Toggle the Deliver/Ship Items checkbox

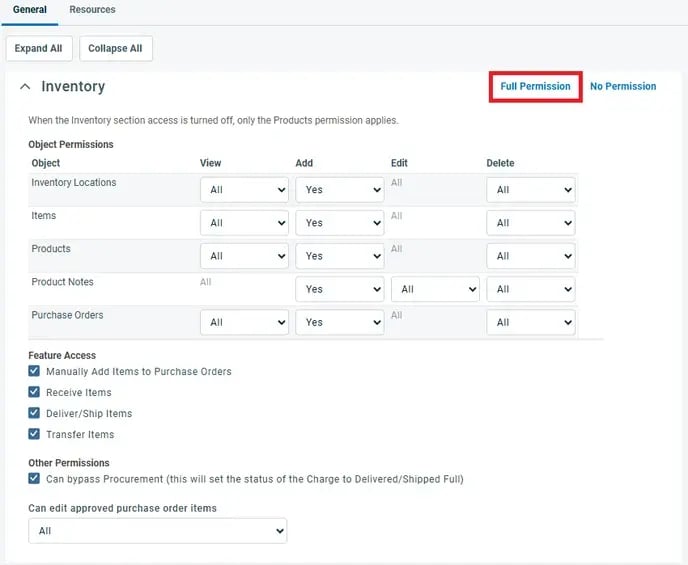click(35, 413)
